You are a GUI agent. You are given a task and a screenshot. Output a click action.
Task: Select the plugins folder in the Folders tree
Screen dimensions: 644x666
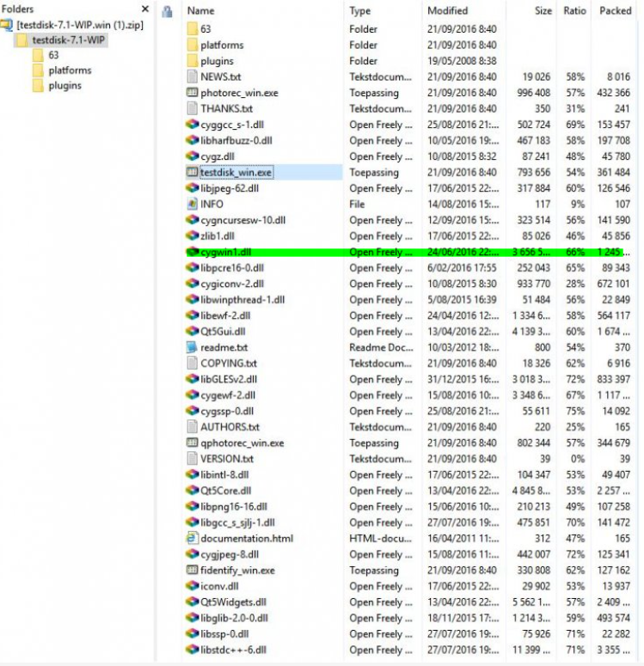(x=65, y=86)
